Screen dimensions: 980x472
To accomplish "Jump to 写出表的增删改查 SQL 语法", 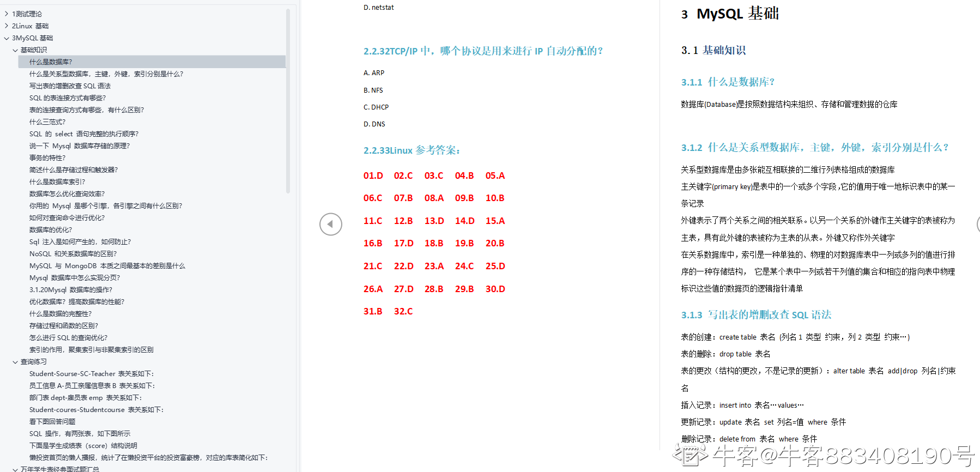I will tap(70, 86).
